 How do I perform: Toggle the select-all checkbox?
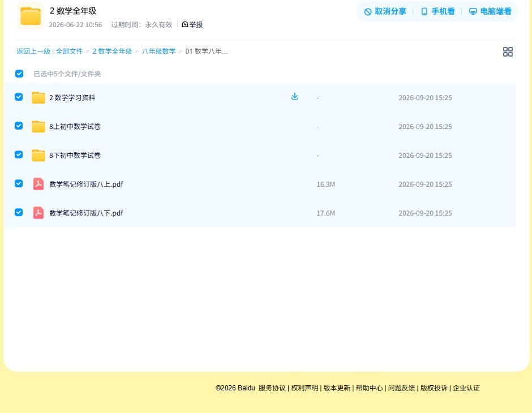[x=19, y=74]
